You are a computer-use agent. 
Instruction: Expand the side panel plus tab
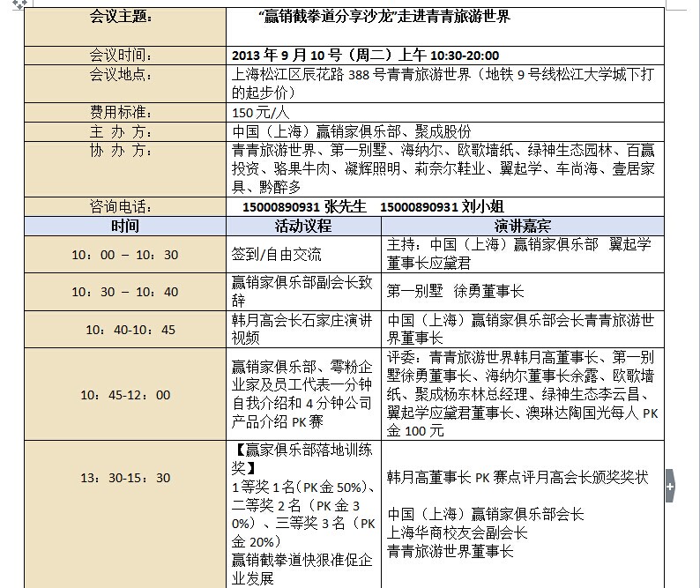click(x=670, y=485)
